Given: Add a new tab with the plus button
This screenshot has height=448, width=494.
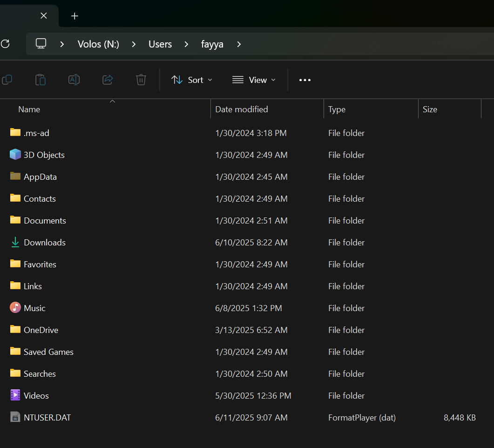Looking at the screenshot, I should (x=74, y=16).
